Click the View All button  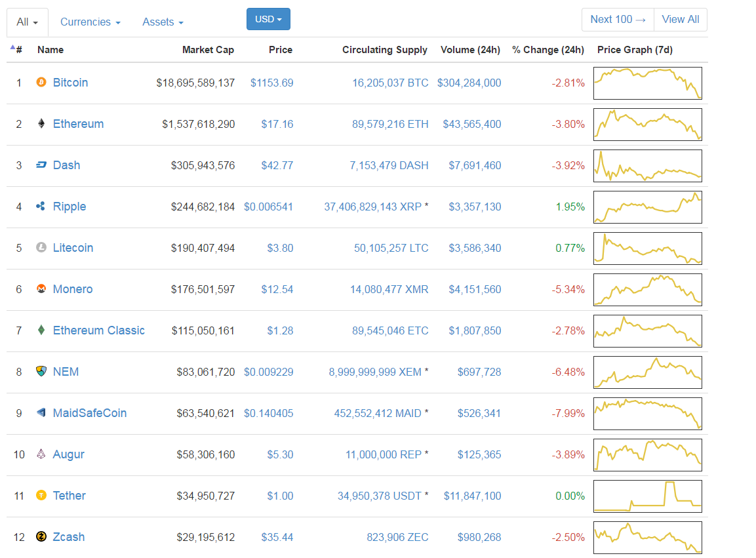(681, 19)
